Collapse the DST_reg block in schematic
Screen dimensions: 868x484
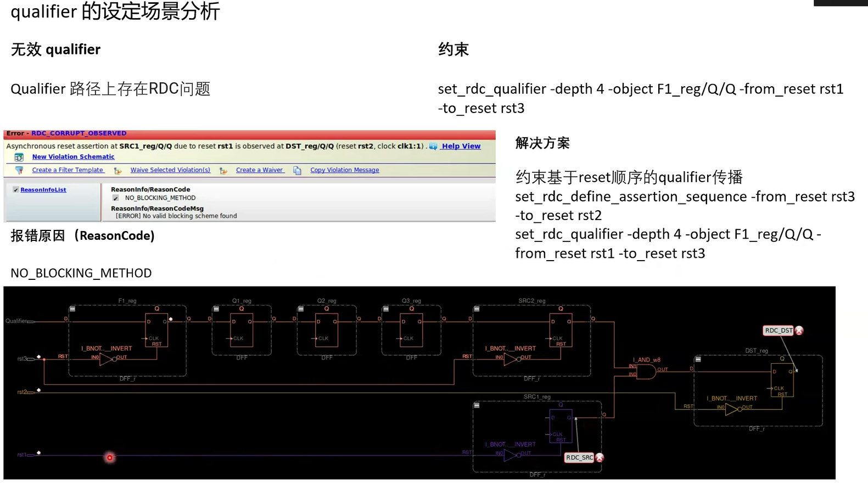[698, 359]
